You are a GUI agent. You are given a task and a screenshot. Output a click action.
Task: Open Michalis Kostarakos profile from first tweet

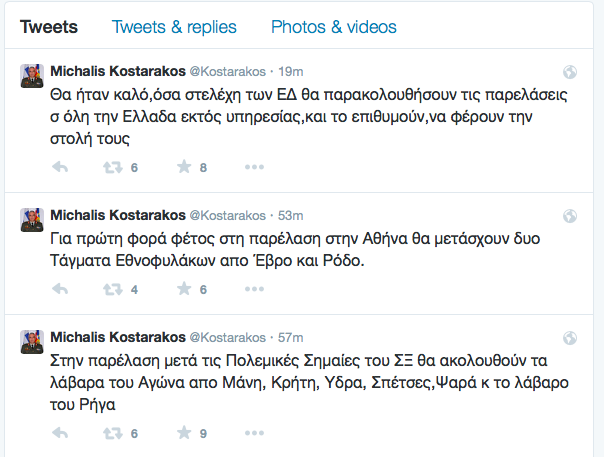click(x=115, y=72)
